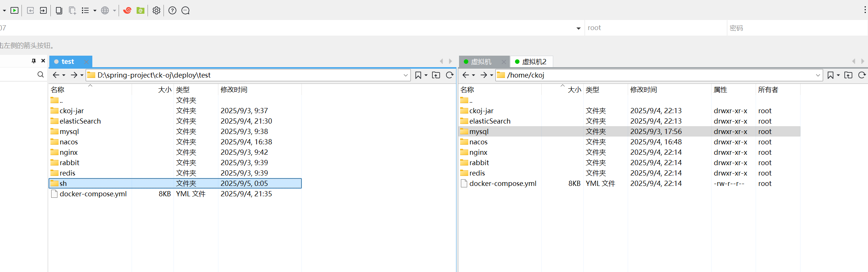This screenshot has height=272, width=868.
Task: Pin the session manager side panel
Action: 34,61
